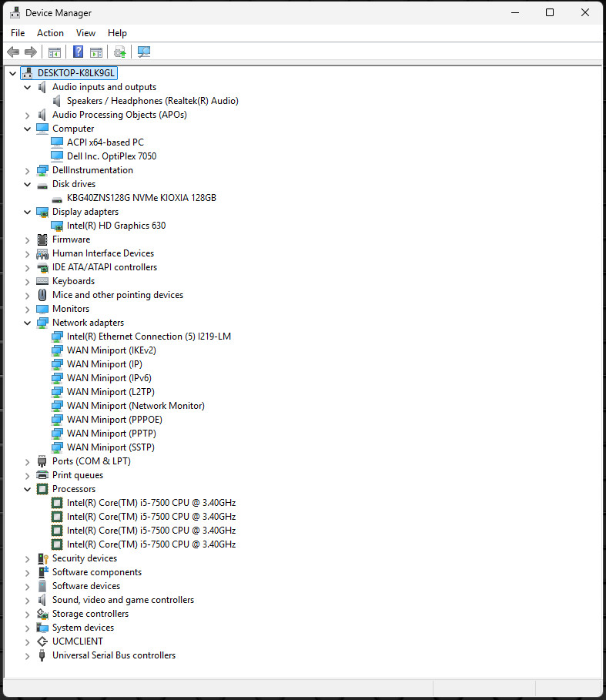
Task: Expand Sound, video and game controllers
Action: click(27, 601)
